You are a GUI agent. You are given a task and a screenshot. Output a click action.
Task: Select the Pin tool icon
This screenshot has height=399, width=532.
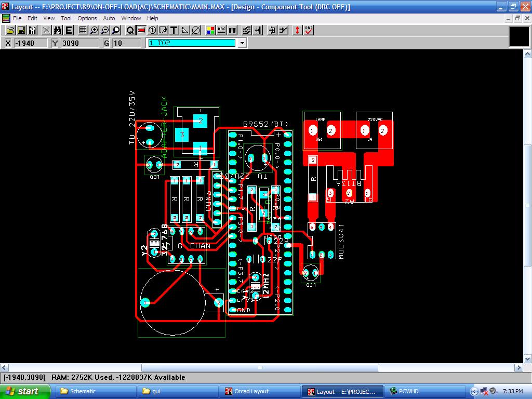[152, 31]
